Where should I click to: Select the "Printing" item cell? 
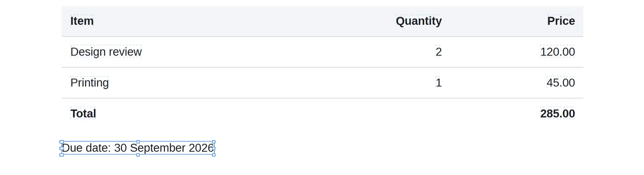(x=90, y=82)
